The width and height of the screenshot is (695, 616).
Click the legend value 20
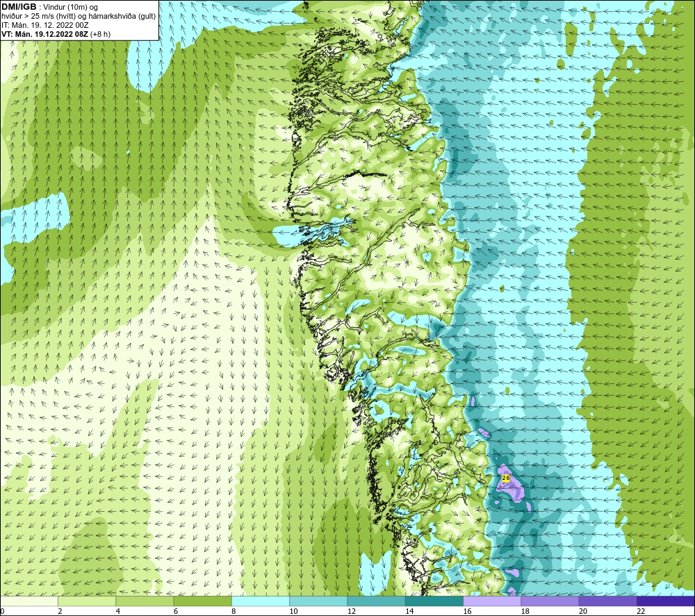pos(583,612)
